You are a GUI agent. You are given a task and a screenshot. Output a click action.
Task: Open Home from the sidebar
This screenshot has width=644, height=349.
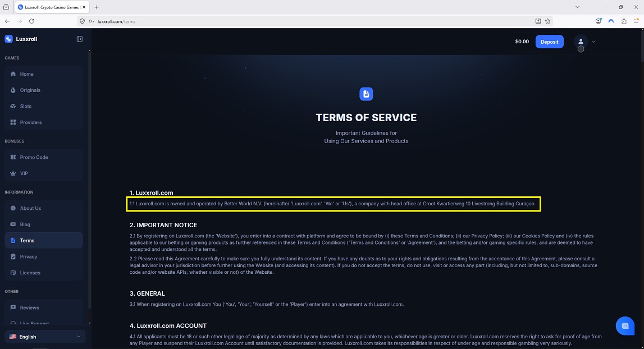pyautogui.click(x=44, y=74)
